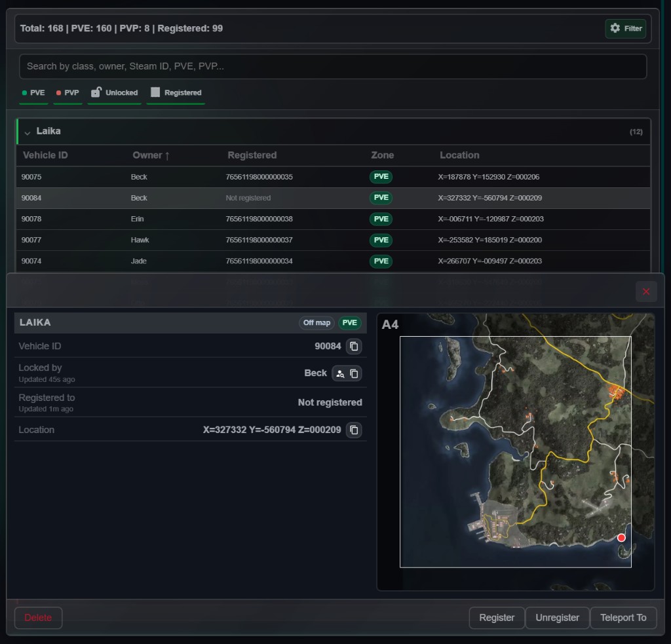671x644 pixels.
Task: Sort by the Registered column header
Action: coord(252,155)
